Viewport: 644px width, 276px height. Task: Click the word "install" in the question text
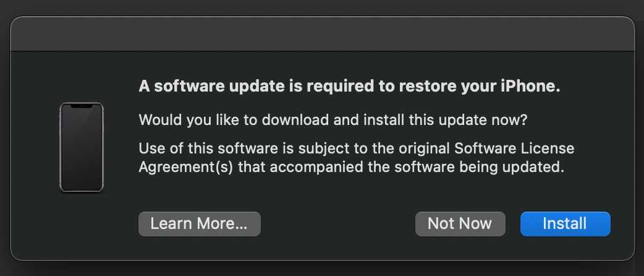381,119
